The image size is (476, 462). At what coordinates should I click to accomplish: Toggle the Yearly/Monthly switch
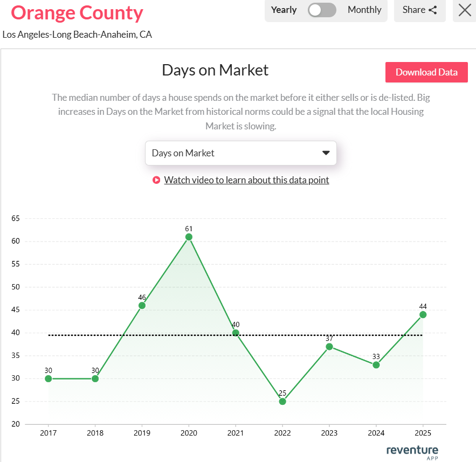point(322,10)
